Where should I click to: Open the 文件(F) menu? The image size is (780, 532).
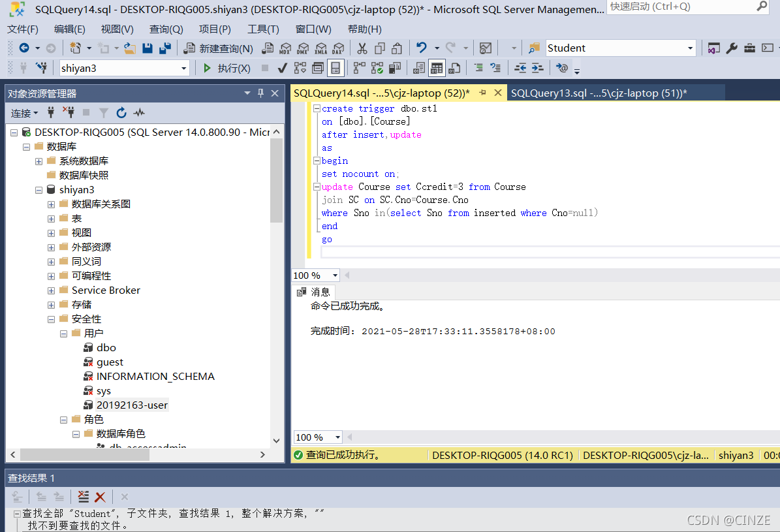pos(22,29)
